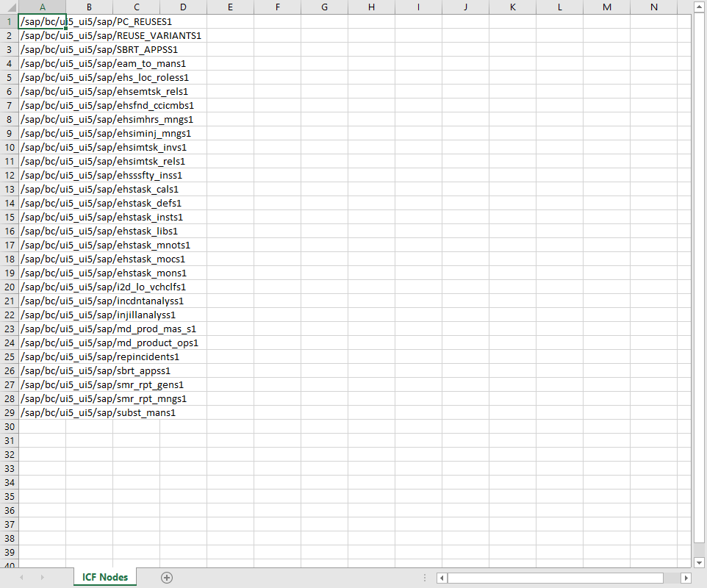Add a new sheet with plus icon

pyautogui.click(x=167, y=578)
